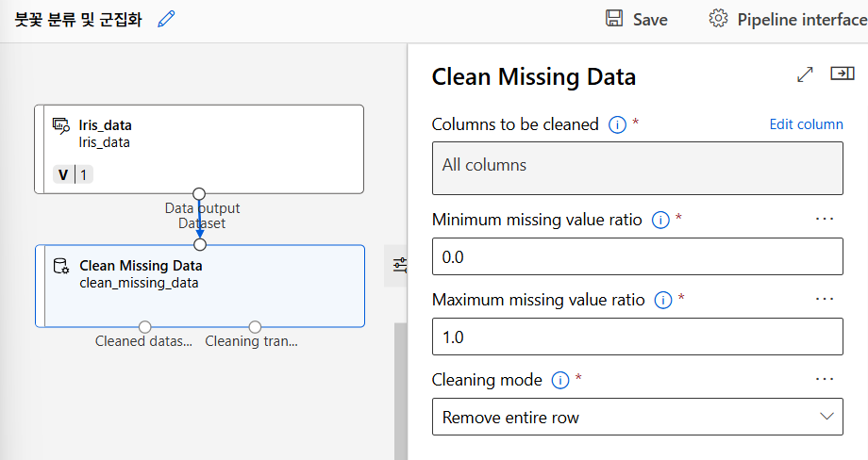Screen dimensions: 868x460
Task: Click inside Maximum missing value ratio field
Action: tap(637, 337)
